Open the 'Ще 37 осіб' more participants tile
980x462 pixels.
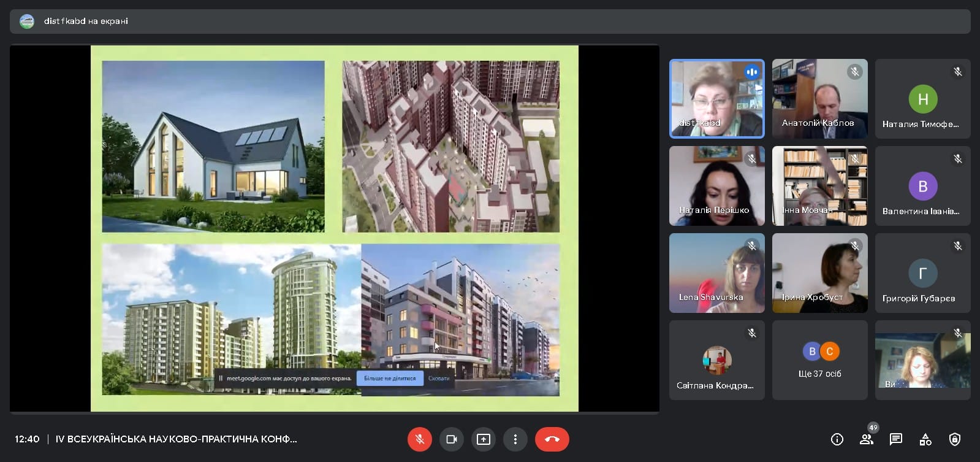pos(820,360)
